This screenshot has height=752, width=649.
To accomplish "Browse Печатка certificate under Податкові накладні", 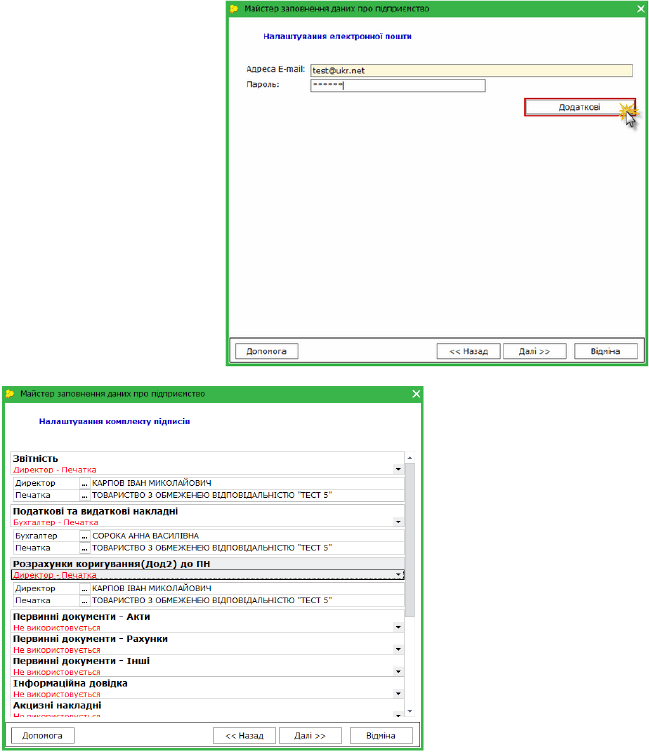I will [x=84, y=548].
